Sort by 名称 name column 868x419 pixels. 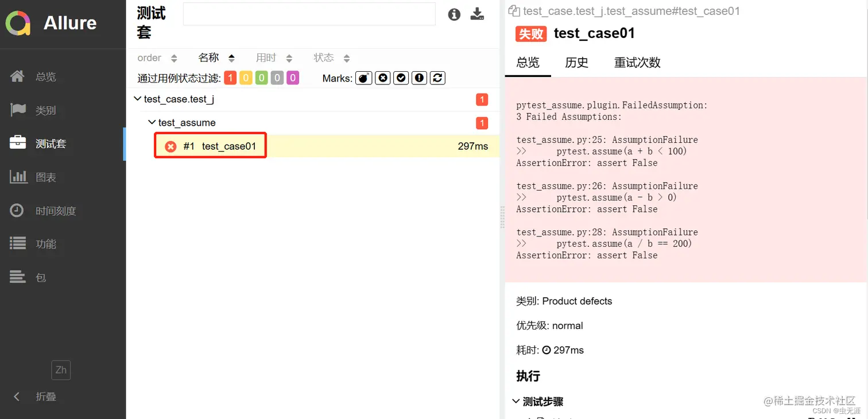[x=216, y=58]
